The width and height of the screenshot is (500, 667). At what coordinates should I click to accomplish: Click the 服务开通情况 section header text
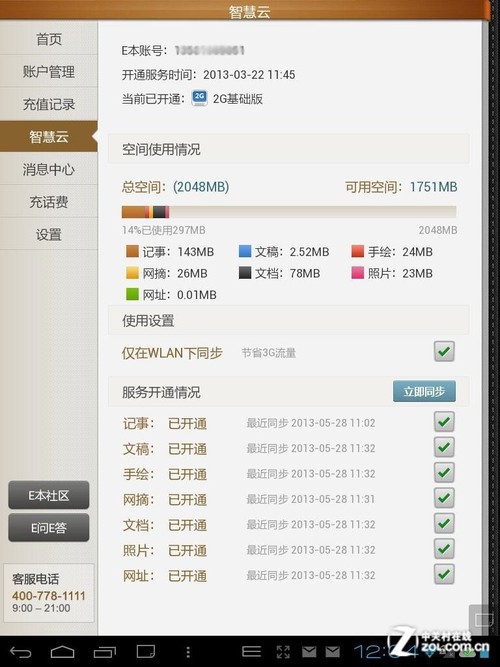(x=161, y=392)
